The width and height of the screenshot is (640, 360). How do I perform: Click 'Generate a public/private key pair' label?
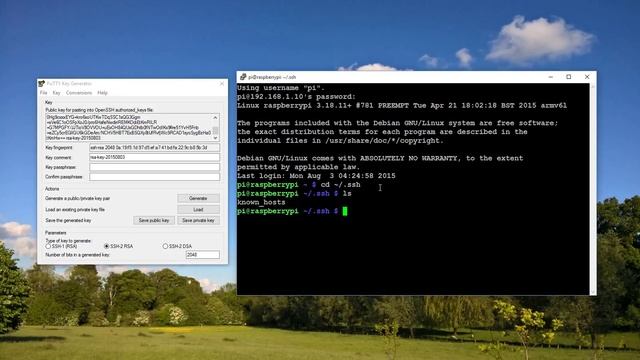(x=78, y=198)
